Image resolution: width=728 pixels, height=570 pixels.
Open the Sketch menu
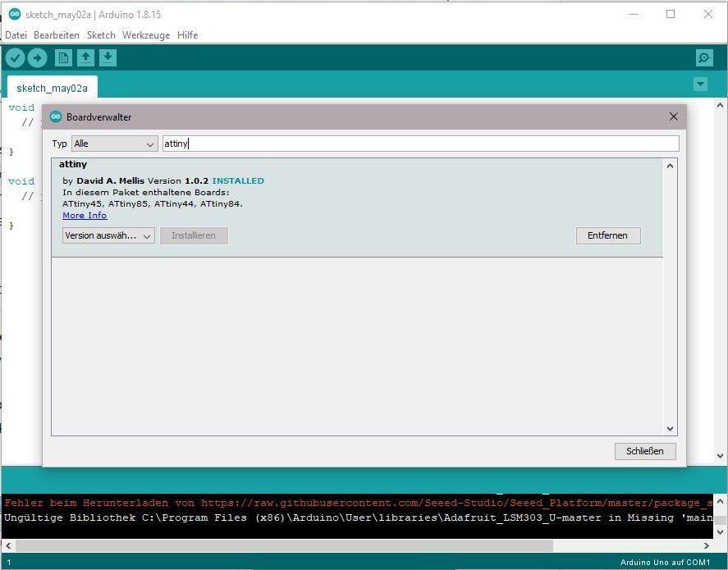[101, 35]
